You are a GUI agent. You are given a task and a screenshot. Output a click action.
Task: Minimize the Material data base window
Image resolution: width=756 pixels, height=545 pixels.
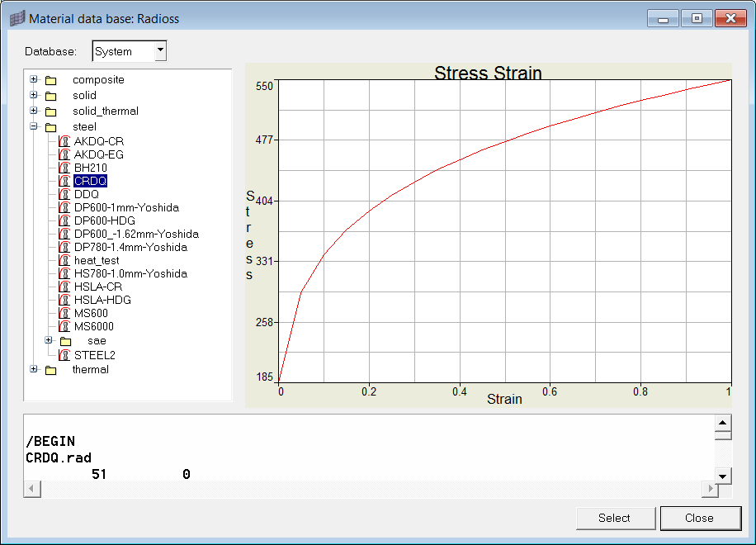pos(664,18)
